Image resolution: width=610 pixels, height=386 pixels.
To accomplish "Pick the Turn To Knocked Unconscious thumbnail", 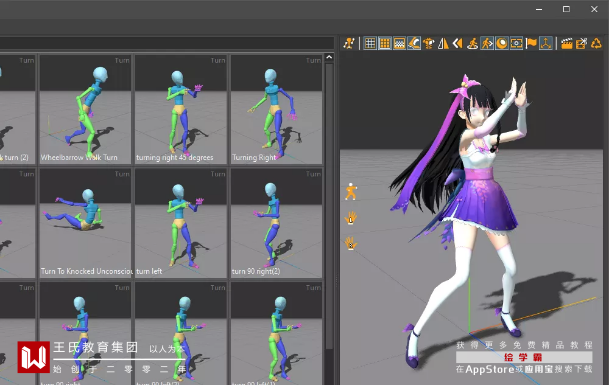I will click(x=85, y=223).
